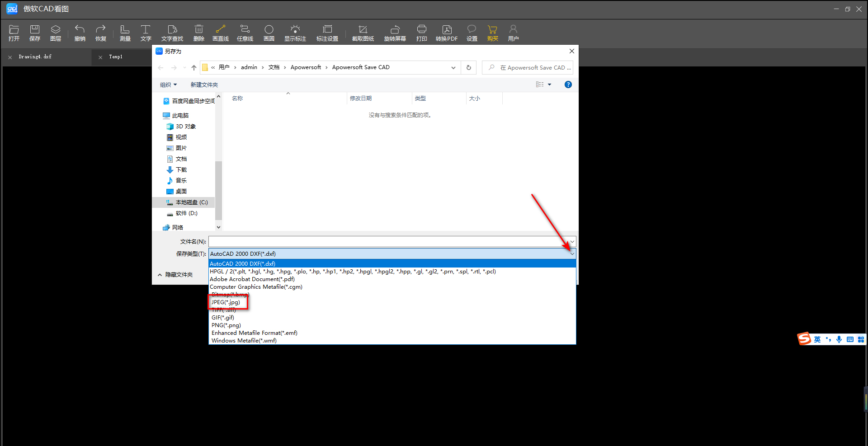This screenshot has height=446, width=868.
Task: Close the Temp1 tab
Action: click(100, 57)
